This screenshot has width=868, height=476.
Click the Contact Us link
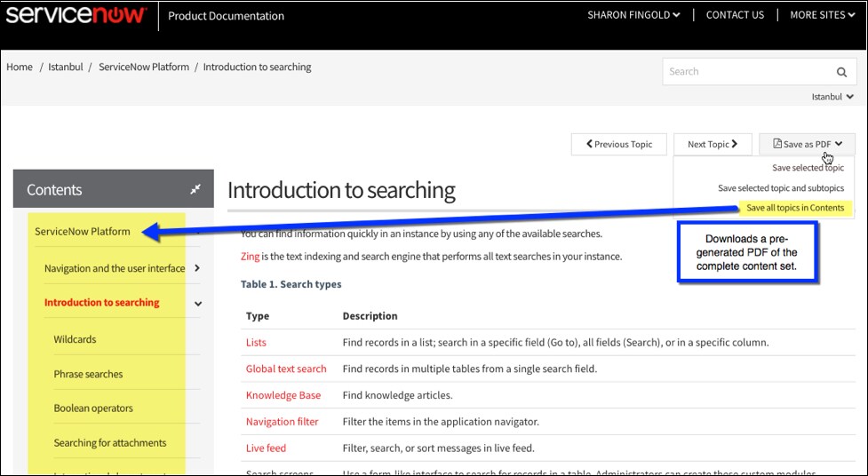pyautogui.click(x=735, y=15)
